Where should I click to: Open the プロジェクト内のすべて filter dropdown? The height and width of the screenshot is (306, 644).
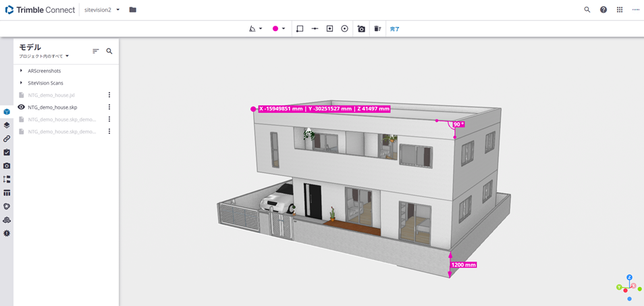click(x=44, y=56)
